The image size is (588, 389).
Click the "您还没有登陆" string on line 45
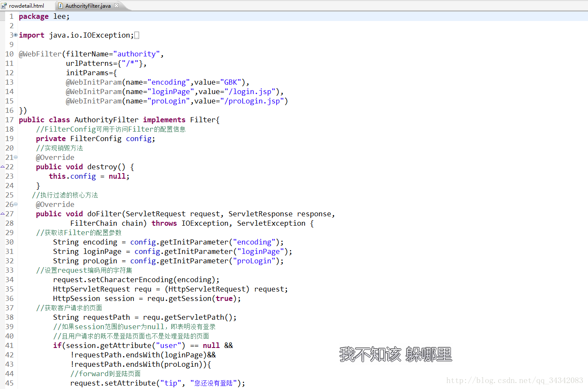(214, 383)
